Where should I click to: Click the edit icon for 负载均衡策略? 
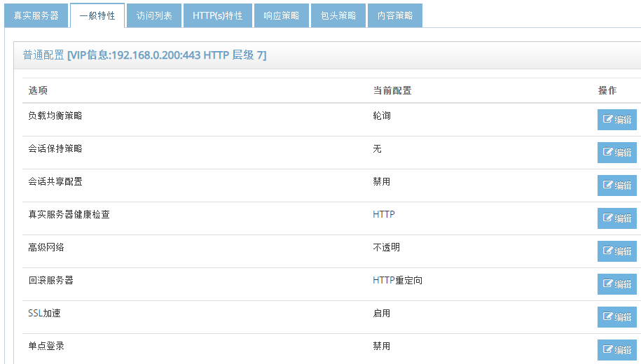click(616, 120)
